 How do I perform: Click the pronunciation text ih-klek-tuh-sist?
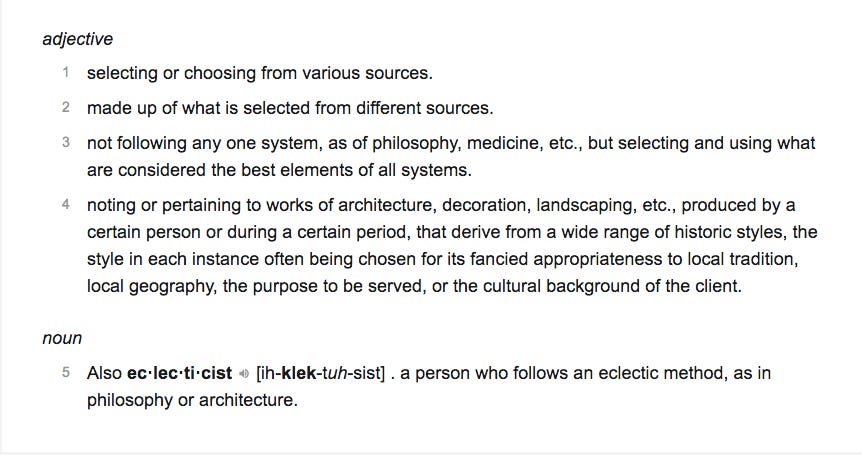point(321,373)
